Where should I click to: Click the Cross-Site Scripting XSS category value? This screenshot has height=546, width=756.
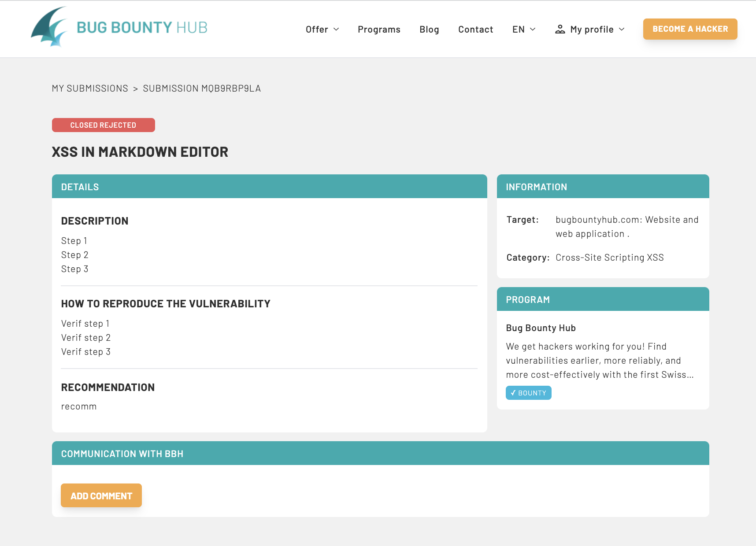610,258
